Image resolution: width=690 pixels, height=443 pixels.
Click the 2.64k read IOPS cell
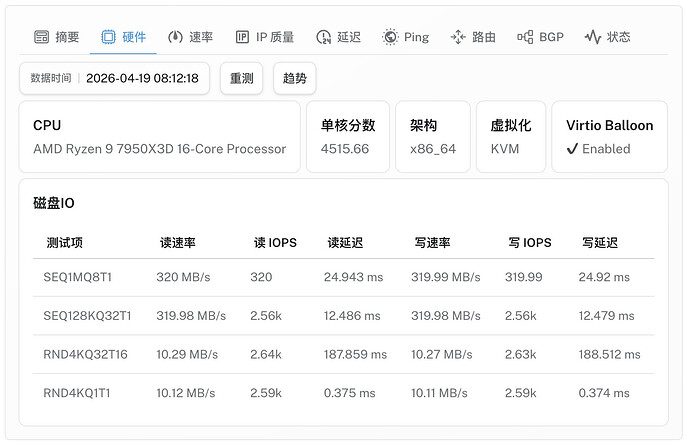(266, 355)
